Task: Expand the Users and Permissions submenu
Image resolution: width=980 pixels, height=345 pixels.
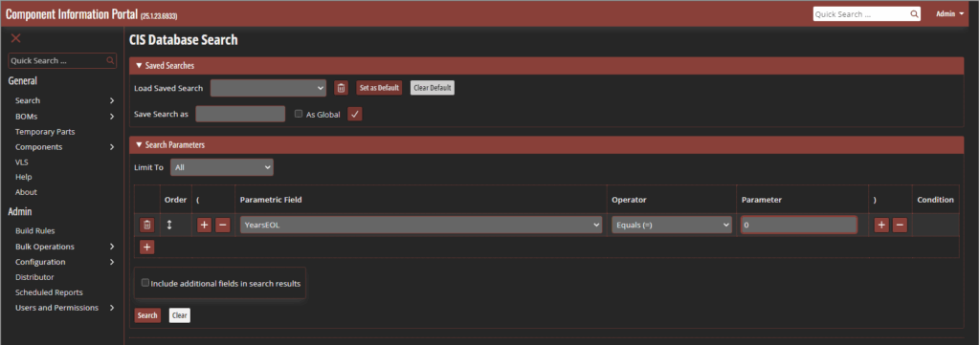Action: tap(112, 308)
